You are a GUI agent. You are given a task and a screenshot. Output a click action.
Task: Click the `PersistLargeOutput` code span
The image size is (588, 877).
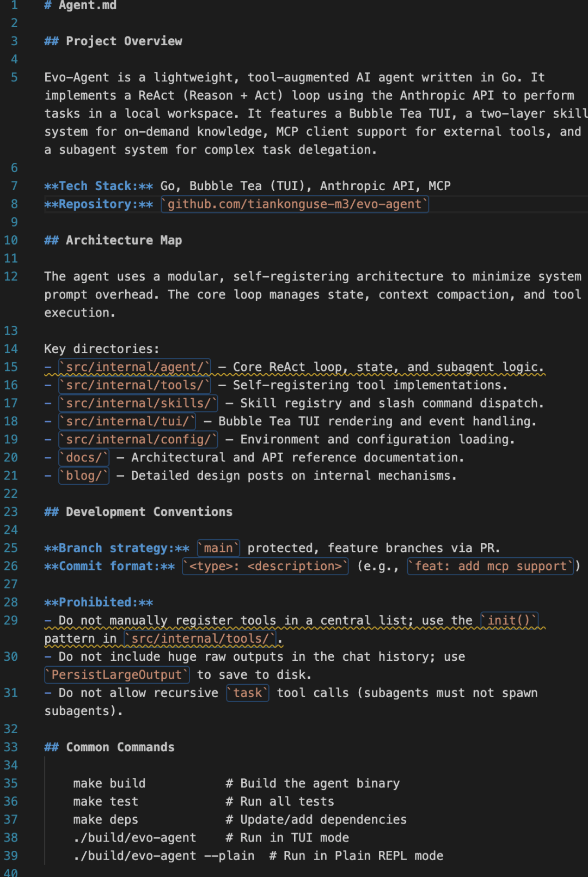click(x=117, y=675)
